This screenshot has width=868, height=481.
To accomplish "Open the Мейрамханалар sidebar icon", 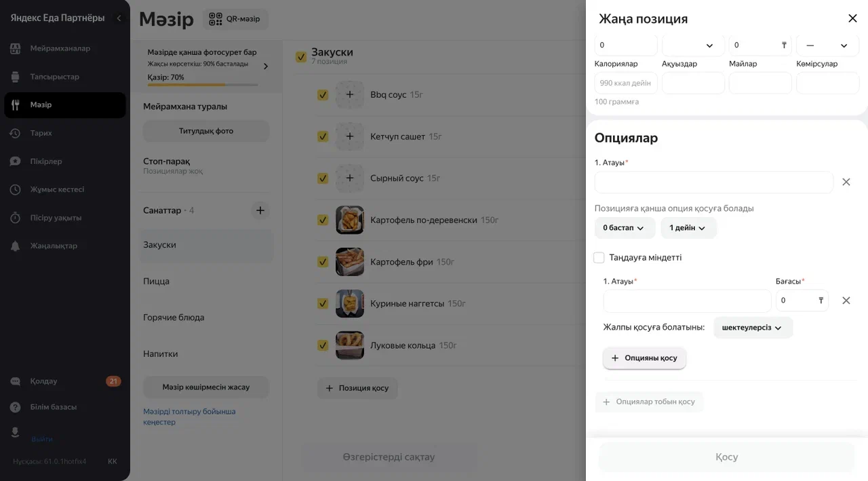I will (15, 49).
